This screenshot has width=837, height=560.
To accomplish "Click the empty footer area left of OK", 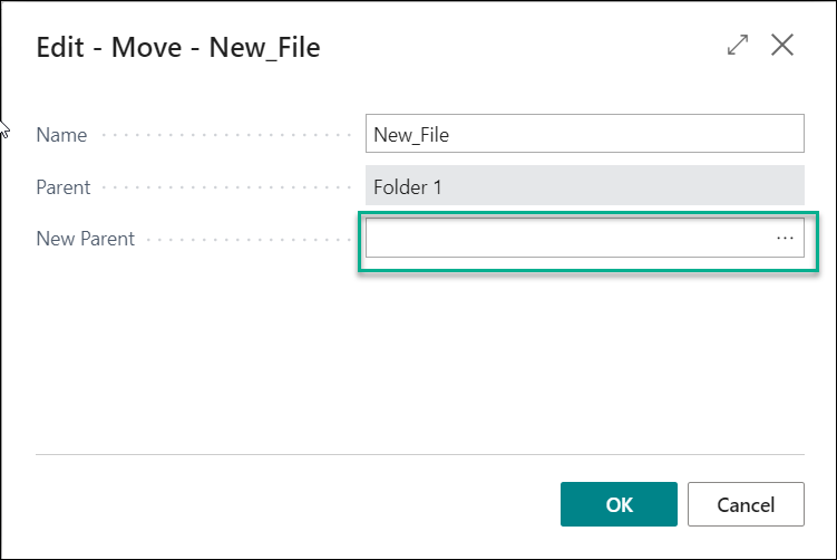I will point(300,505).
